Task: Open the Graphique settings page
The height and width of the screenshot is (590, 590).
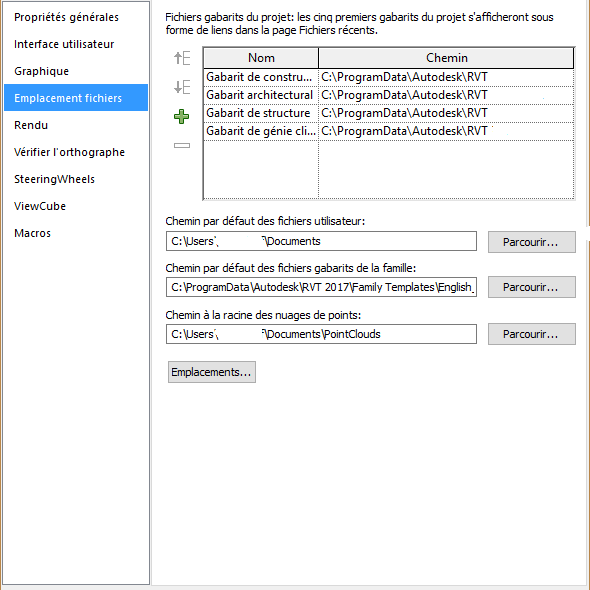Action: click(41, 71)
